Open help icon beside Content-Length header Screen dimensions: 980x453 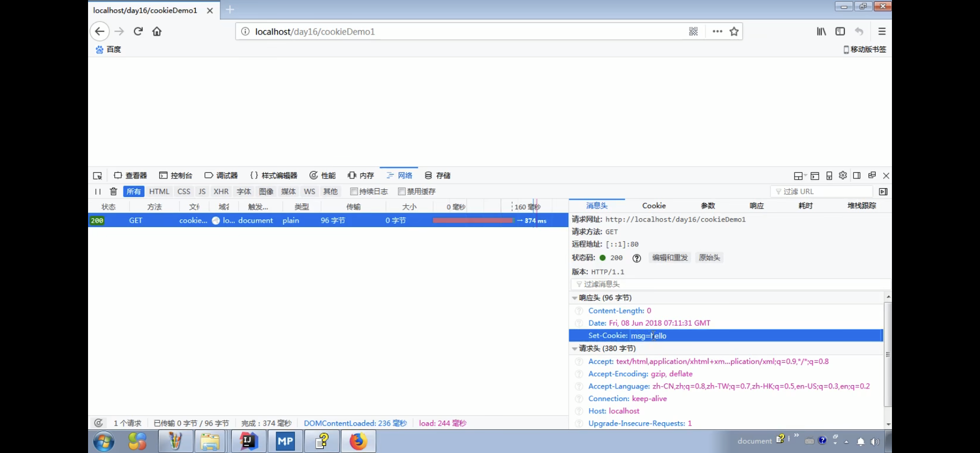tap(579, 311)
